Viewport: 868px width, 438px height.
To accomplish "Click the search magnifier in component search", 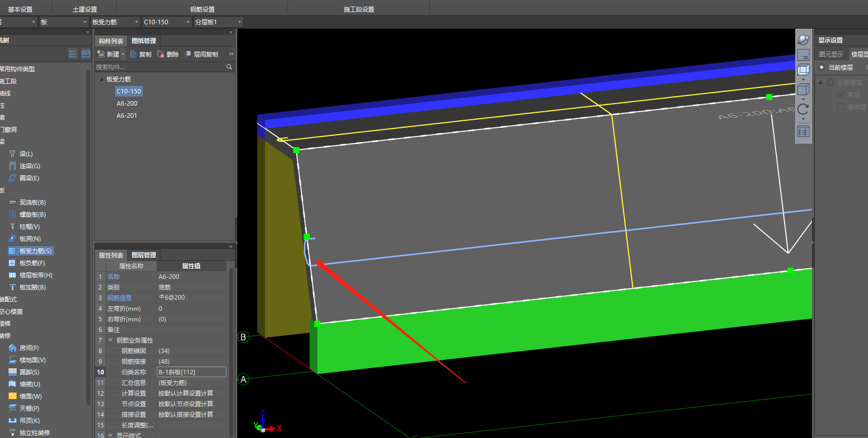I will click(x=229, y=67).
